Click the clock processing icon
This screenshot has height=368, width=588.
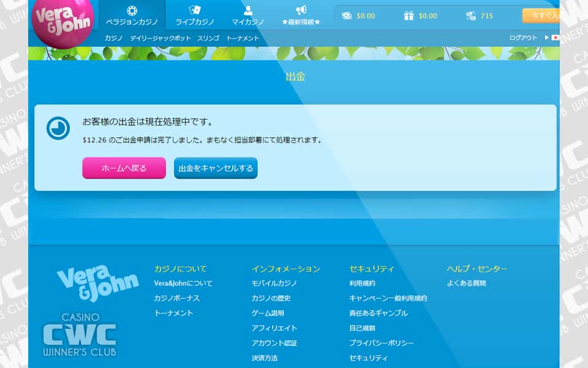(x=58, y=128)
